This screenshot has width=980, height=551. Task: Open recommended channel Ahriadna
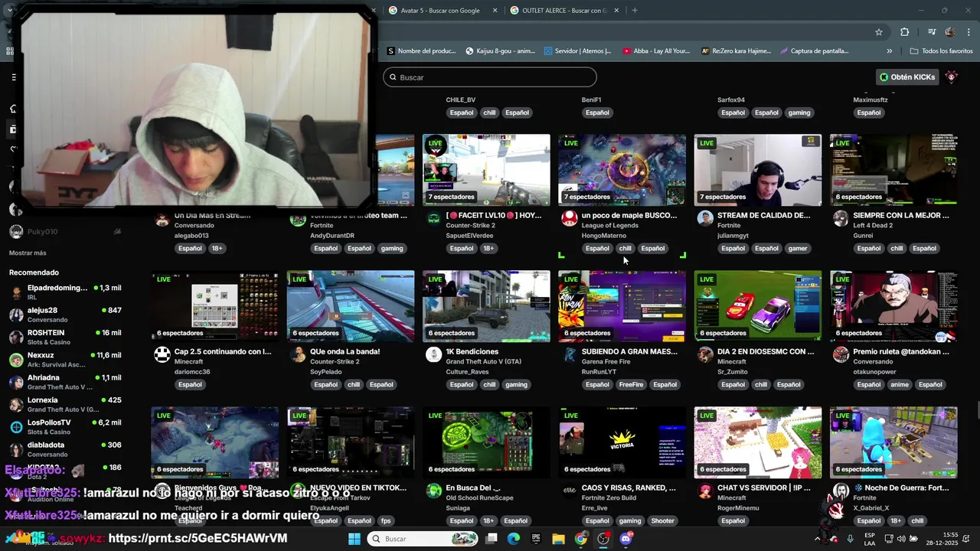pos(65,382)
